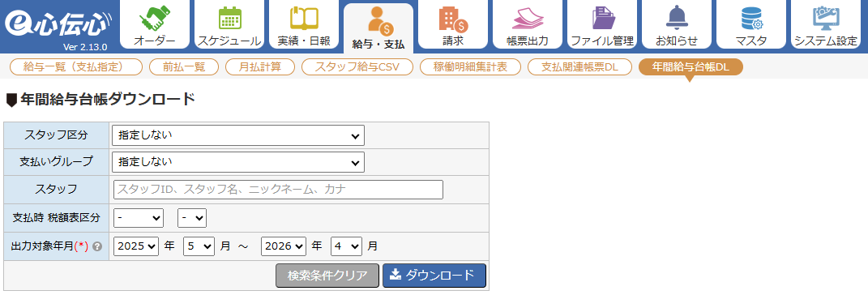
Task: Select the 給与・支払 person-coin icon tab
Action: (378, 28)
